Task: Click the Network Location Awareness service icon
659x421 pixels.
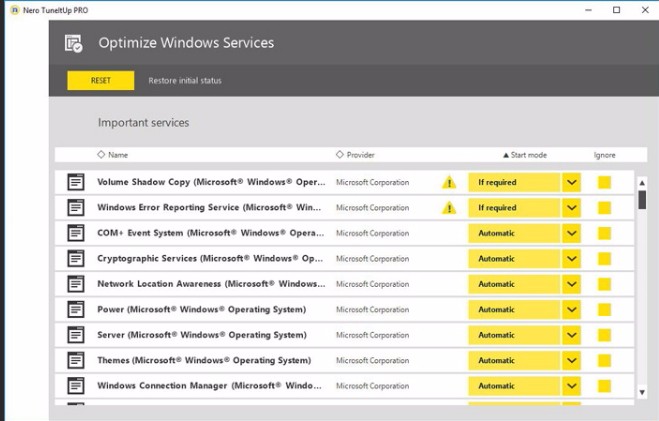Action: [76, 284]
